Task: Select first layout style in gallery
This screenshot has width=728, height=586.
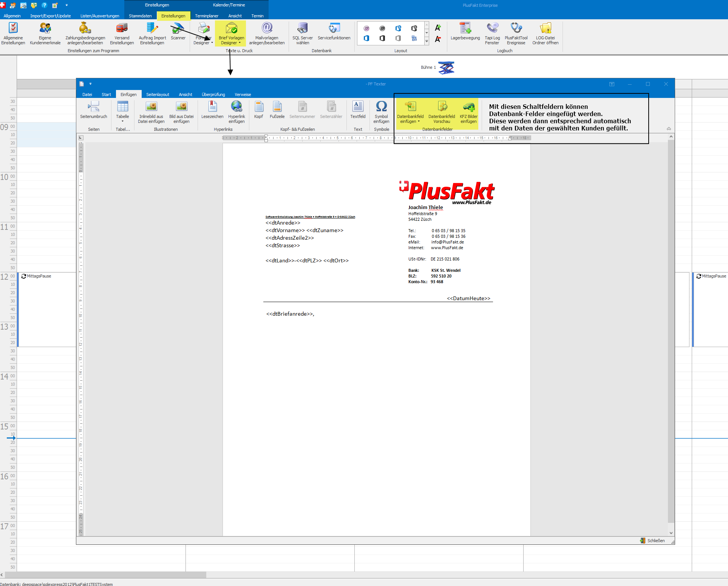Action: [366, 28]
